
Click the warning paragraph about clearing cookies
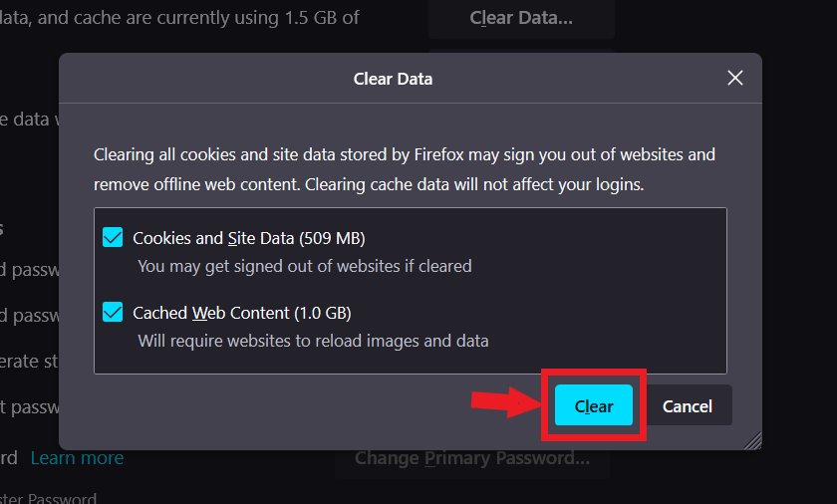pyautogui.click(x=404, y=169)
